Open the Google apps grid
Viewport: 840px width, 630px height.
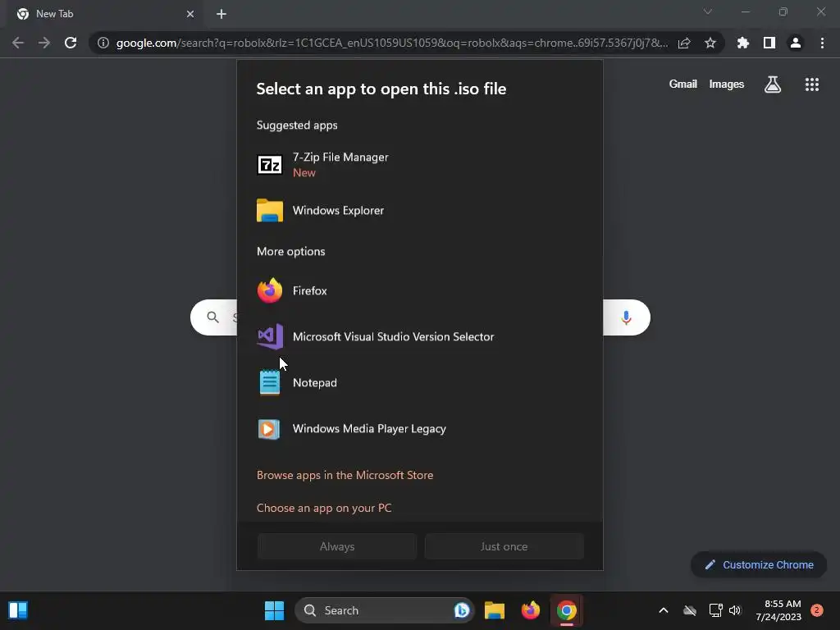(812, 84)
